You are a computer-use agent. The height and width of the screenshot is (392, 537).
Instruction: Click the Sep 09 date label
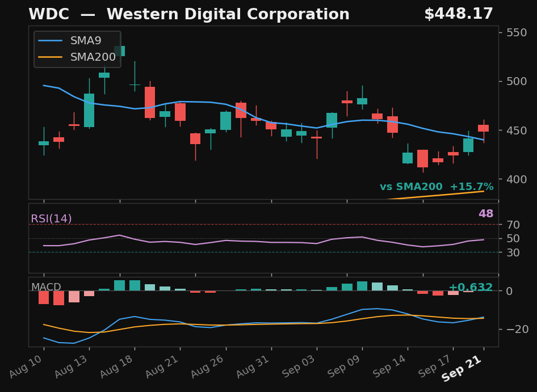[x=345, y=366]
